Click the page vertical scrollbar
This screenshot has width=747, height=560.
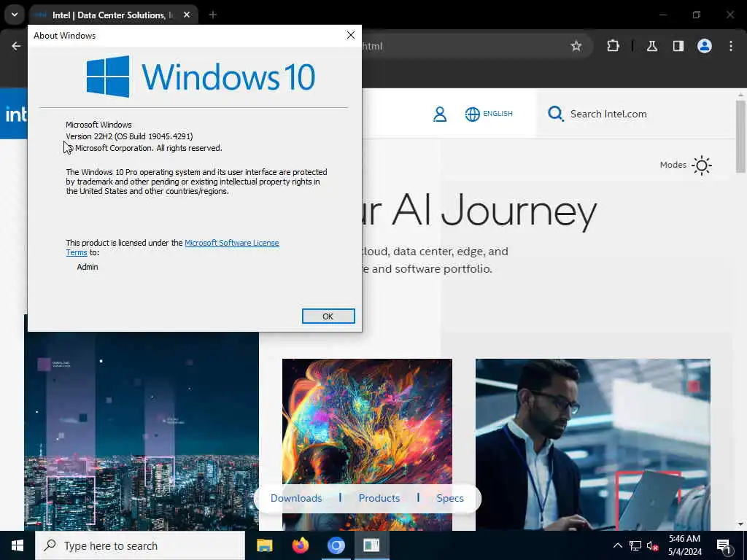point(740,136)
